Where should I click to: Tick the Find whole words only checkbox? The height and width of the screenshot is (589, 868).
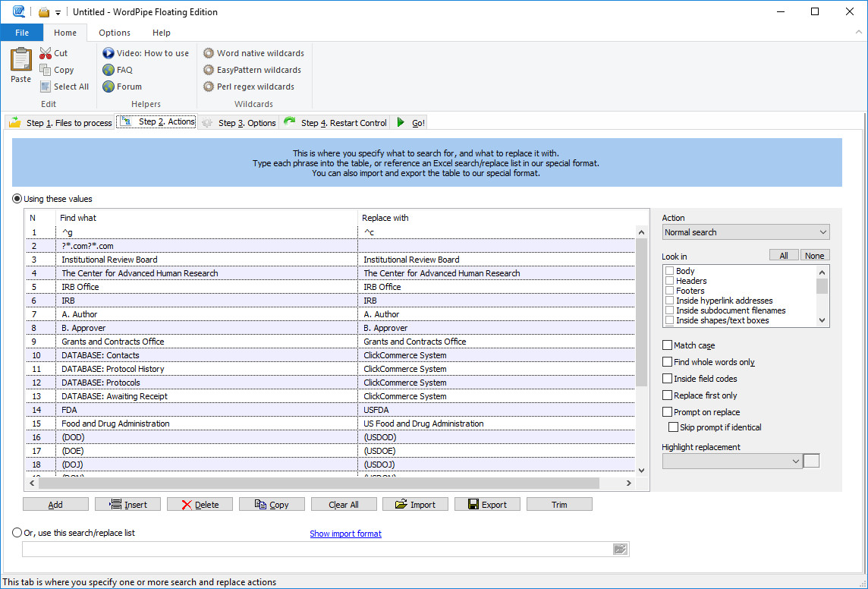(668, 362)
